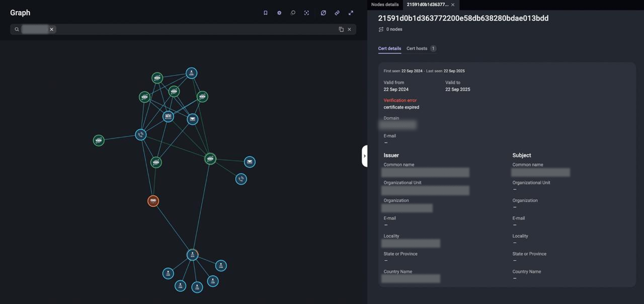This screenshot has height=304, width=644.
Task: Click the search/lasso tool icon
Action: 293,13
